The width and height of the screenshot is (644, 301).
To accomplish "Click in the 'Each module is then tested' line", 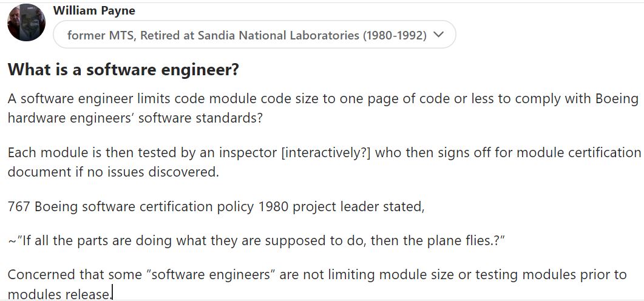I will tap(324, 152).
